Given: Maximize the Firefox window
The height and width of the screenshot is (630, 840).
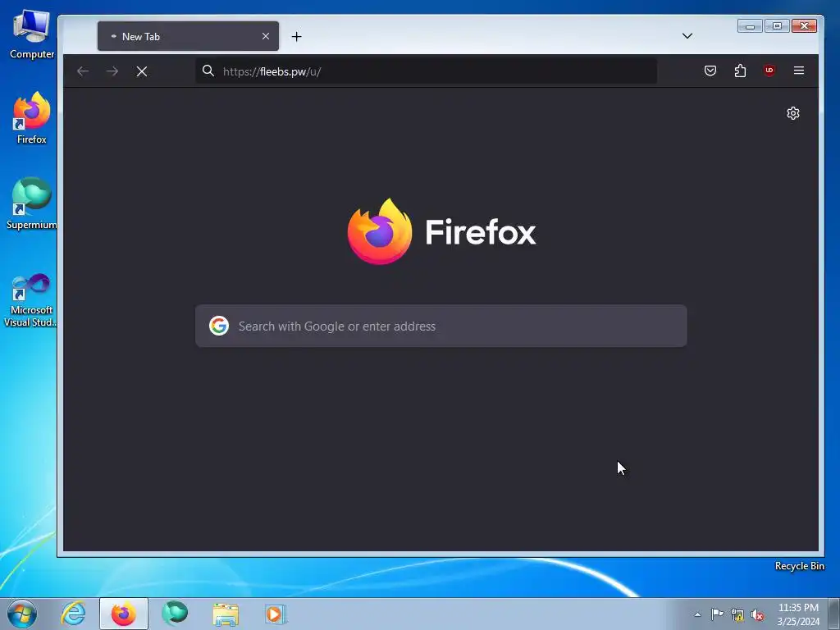Looking at the screenshot, I should coord(777,25).
